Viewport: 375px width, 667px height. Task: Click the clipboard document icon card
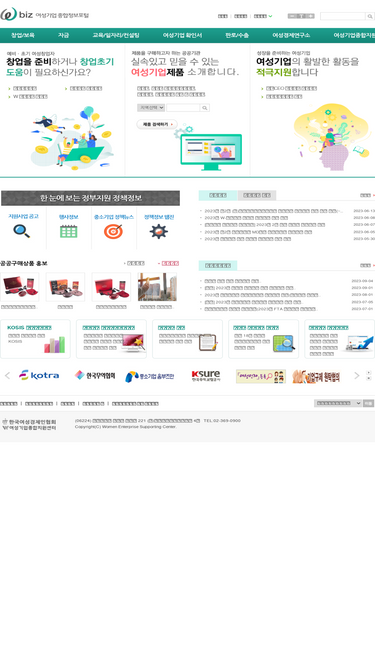click(x=188, y=339)
